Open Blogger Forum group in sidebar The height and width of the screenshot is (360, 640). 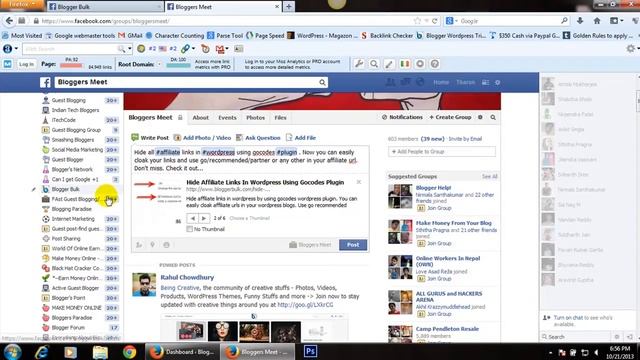pos(68,327)
